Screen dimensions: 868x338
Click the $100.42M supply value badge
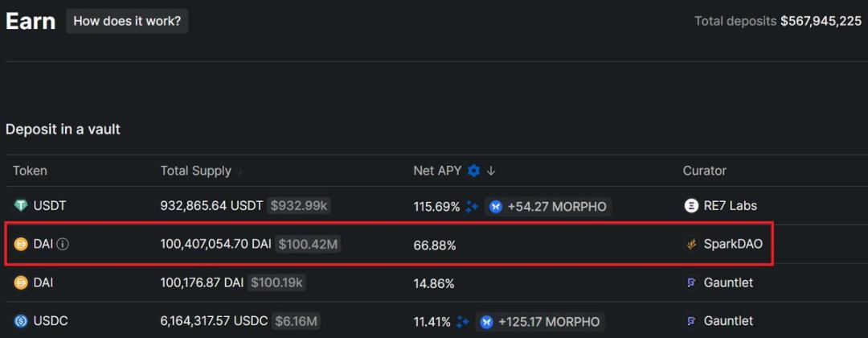307,245
